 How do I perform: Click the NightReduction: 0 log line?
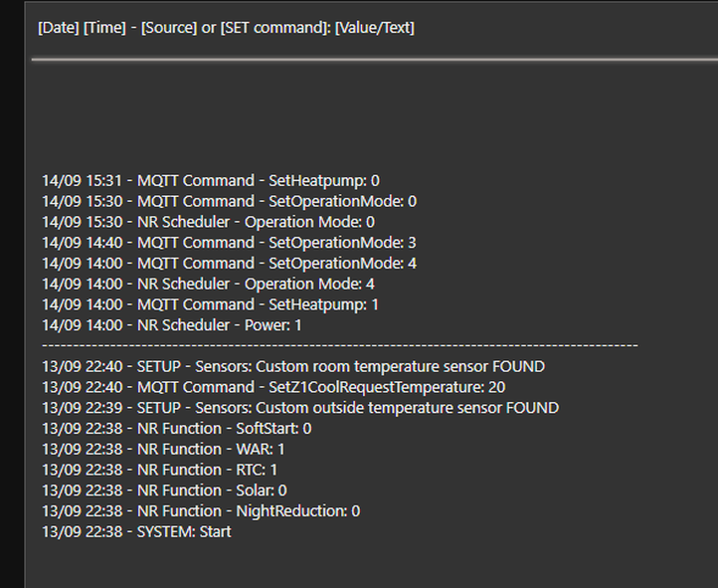pos(201,511)
